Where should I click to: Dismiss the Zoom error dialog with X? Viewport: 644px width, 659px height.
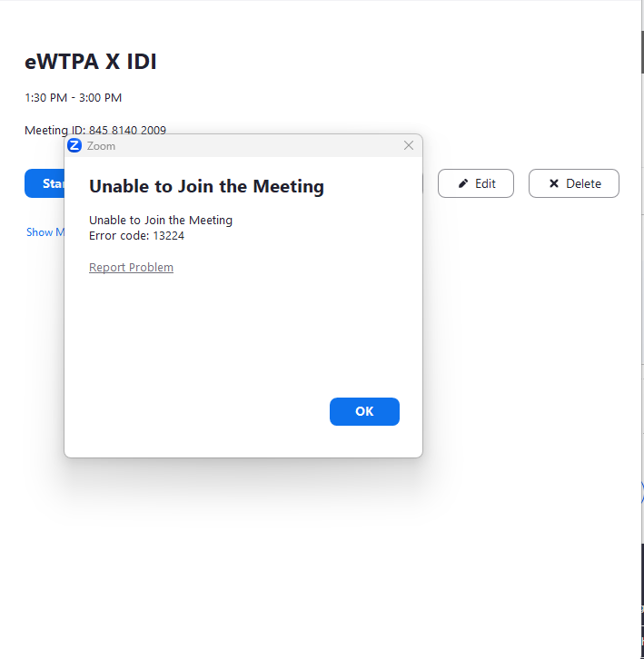click(x=409, y=145)
